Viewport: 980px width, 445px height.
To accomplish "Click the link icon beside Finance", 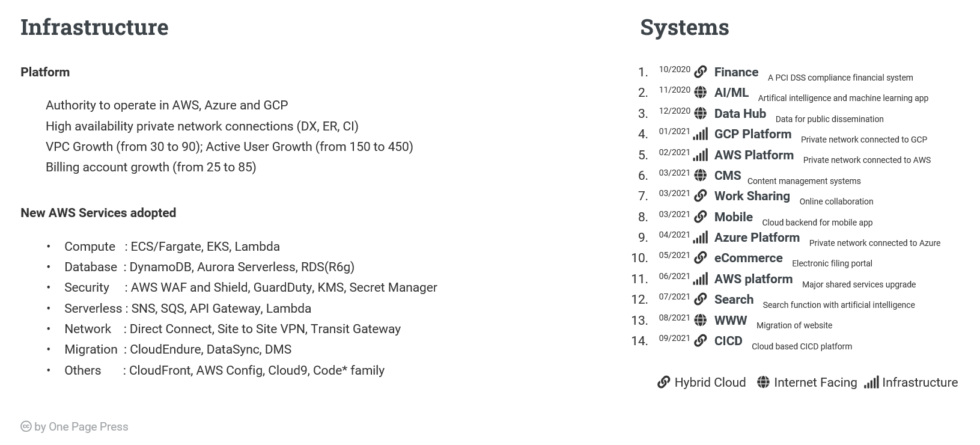I will (x=700, y=72).
